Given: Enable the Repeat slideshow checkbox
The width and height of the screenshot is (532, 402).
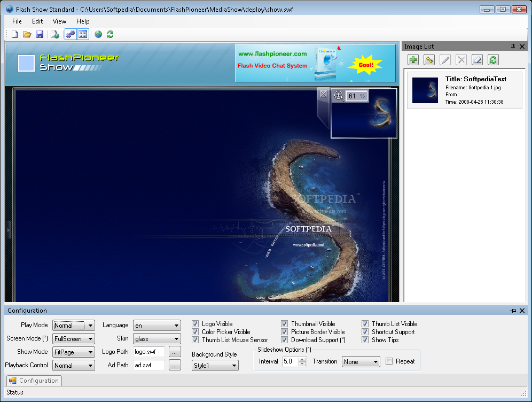Looking at the screenshot, I should tap(389, 361).
